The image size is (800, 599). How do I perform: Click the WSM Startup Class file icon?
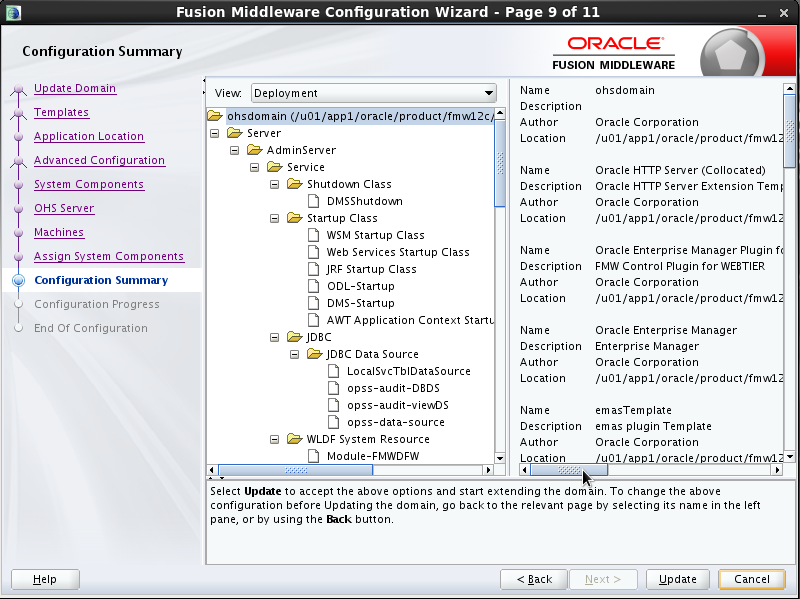314,235
